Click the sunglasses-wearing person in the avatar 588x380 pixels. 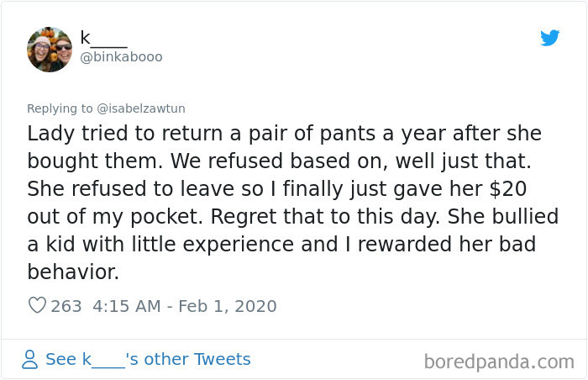(x=63, y=50)
